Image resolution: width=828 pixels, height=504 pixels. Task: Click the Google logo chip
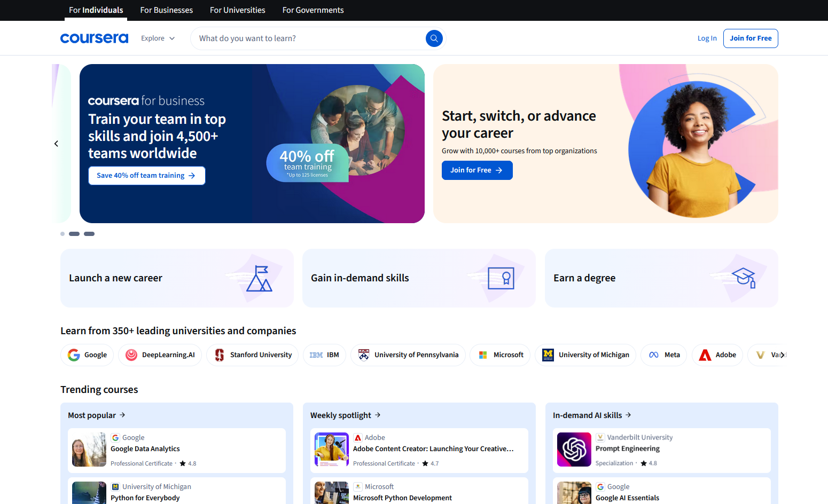(x=87, y=355)
